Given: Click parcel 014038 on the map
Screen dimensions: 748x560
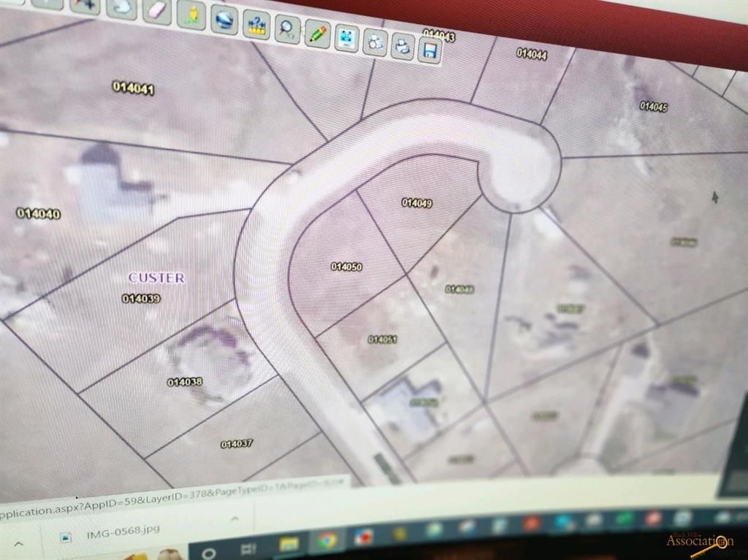Looking at the screenshot, I should 185,382.
